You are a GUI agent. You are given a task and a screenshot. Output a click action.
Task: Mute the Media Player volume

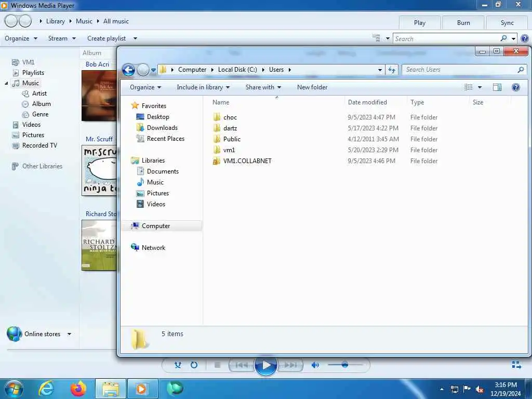(x=315, y=365)
